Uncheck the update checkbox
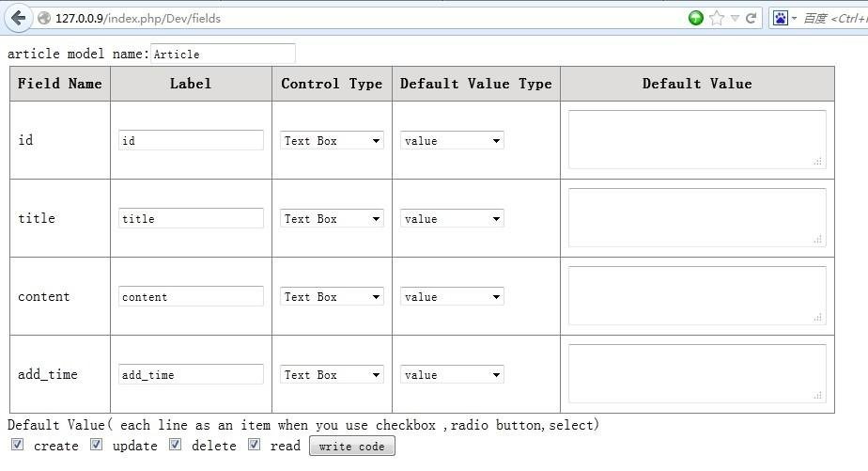This screenshot has width=868, height=471. pyautogui.click(x=96, y=445)
